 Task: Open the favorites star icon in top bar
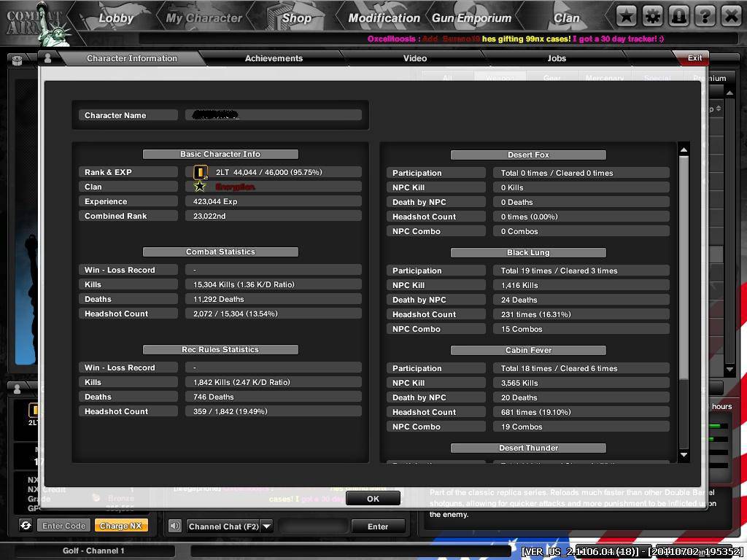[x=626, y=17]
